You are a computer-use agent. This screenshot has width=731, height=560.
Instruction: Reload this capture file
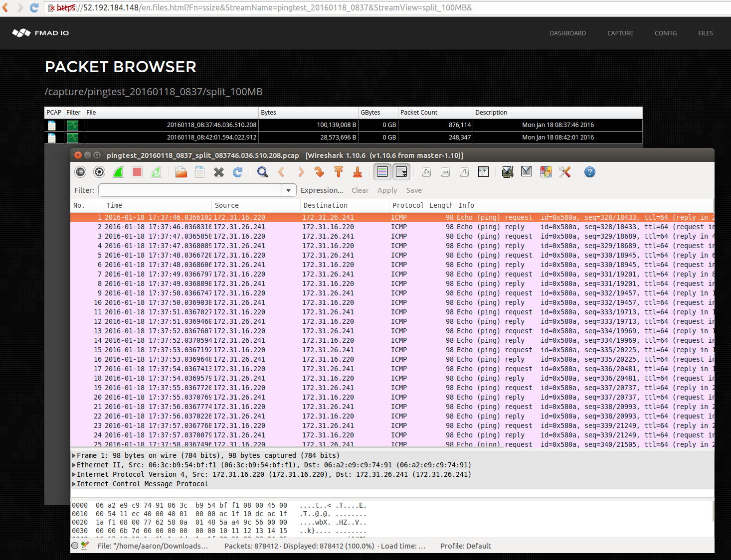point(238,172)
